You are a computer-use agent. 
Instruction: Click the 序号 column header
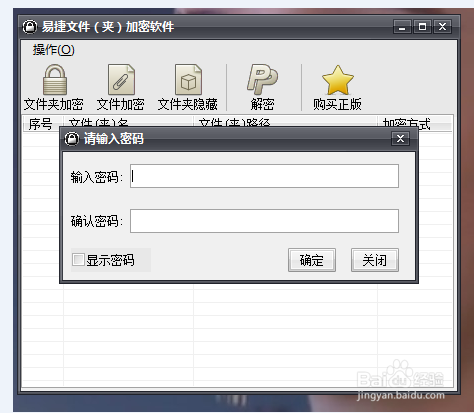tap(42, 123)
